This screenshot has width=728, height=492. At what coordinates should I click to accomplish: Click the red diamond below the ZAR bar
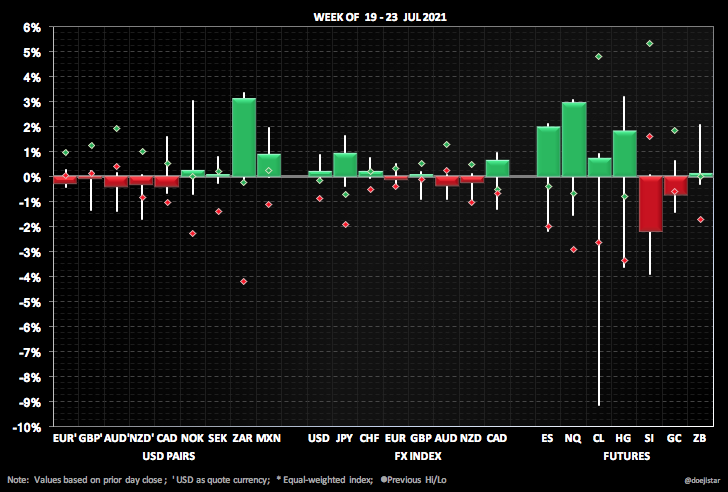coord(243,282)
